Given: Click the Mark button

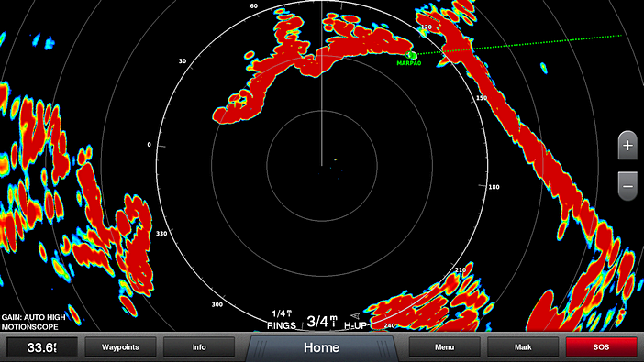Looking at the screenshot, I should 523,347.
